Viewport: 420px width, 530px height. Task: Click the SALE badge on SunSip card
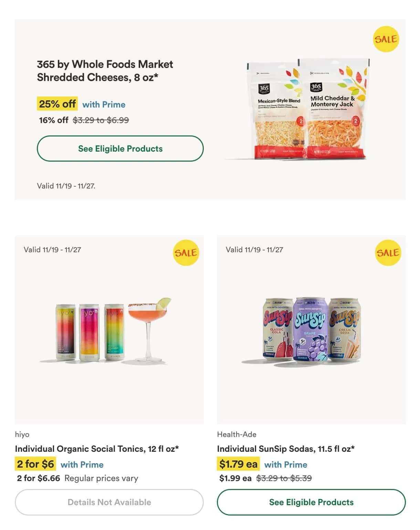coord(388,253)
